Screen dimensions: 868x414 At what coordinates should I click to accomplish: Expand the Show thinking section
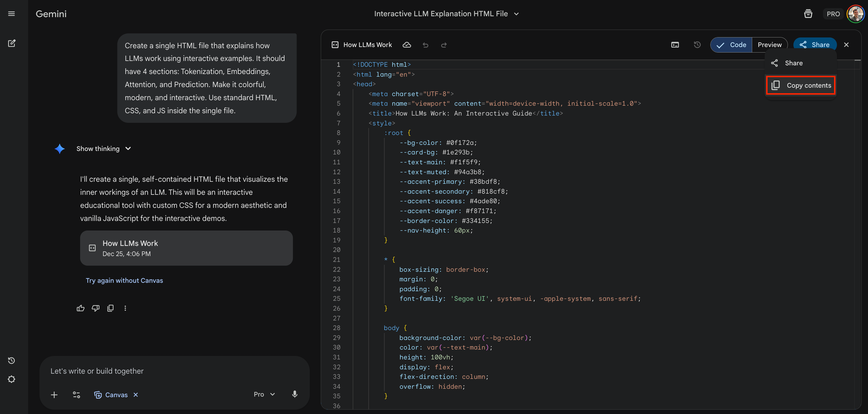103,149
